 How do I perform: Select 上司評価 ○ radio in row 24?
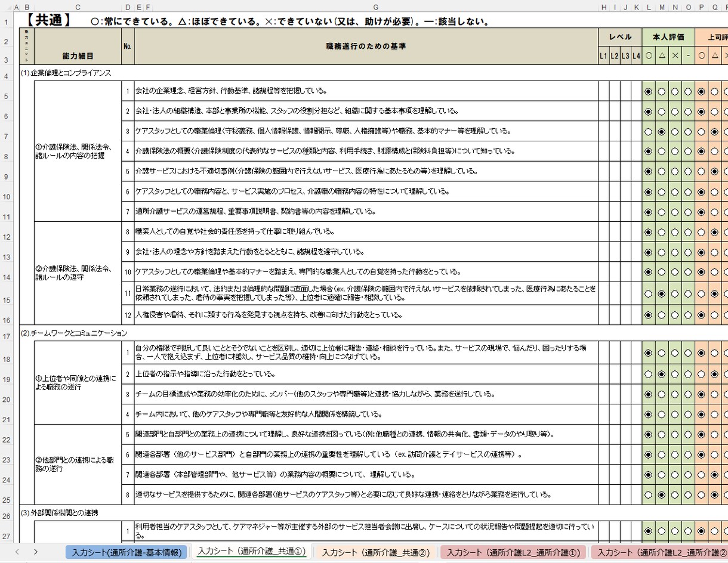[701, 475]
